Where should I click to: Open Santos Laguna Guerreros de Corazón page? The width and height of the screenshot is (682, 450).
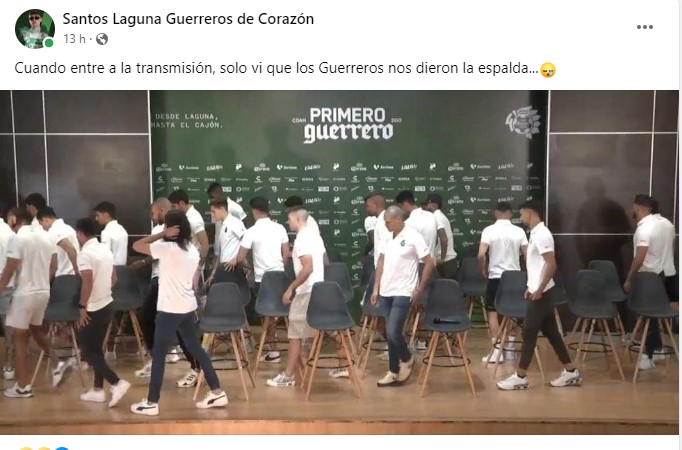188,19
